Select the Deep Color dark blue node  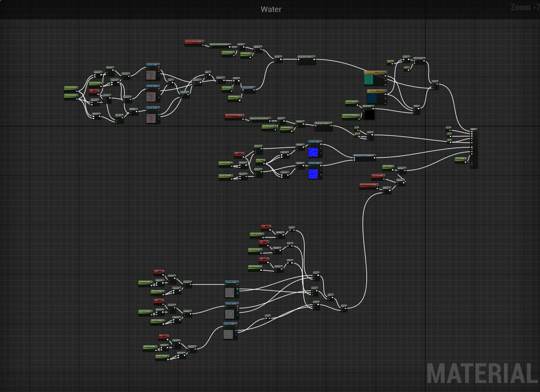coord(371,99)
